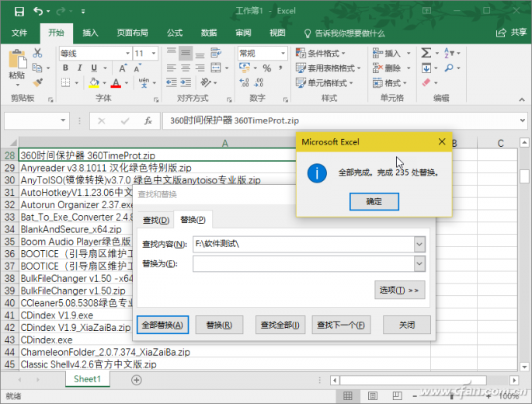Click the Insert Function fx icon
The image size is (532, 404).
(x=148, y=120)
